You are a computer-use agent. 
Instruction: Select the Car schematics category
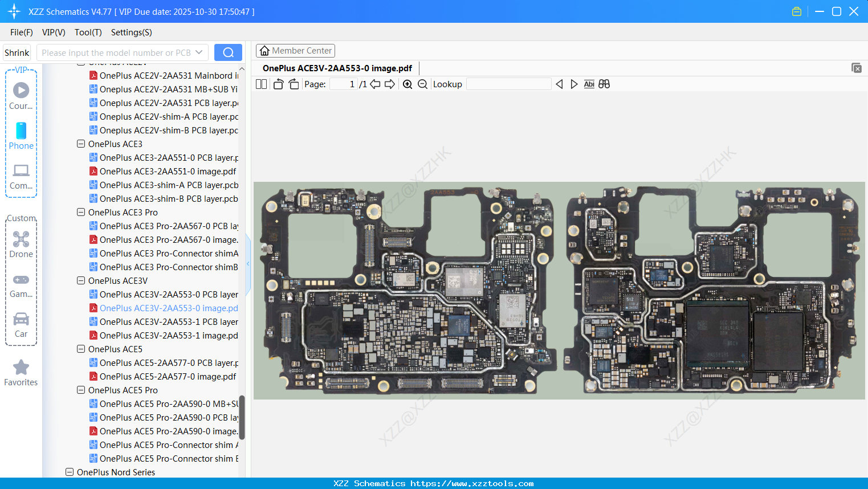[x=21, y=325]
